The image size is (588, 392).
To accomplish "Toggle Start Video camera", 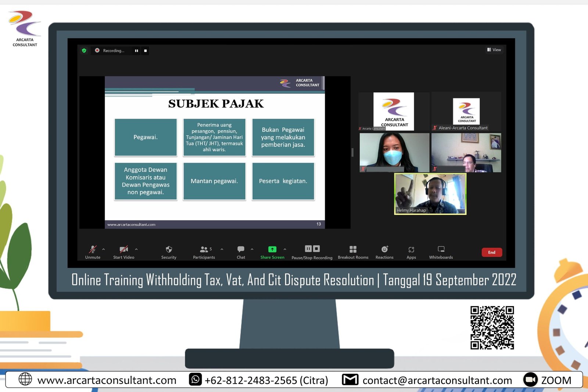I will pos(123,249).
